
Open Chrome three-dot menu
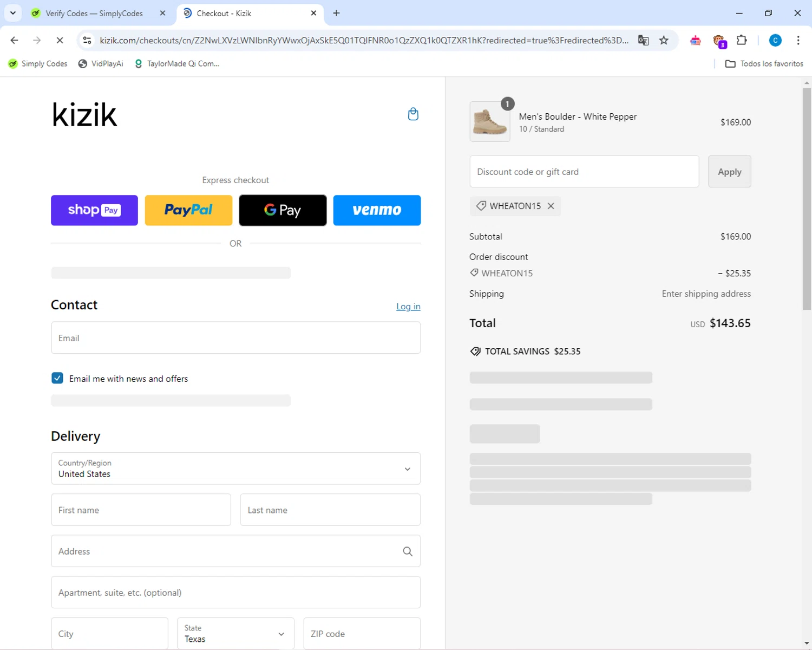(x=798, y=40)
